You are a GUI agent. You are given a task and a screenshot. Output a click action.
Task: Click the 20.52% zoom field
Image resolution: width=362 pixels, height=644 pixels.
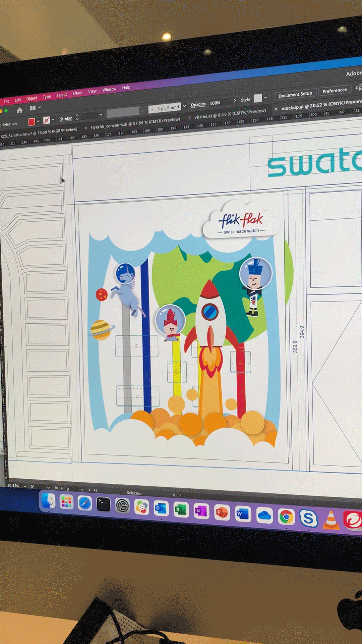[x=13, y=485]
